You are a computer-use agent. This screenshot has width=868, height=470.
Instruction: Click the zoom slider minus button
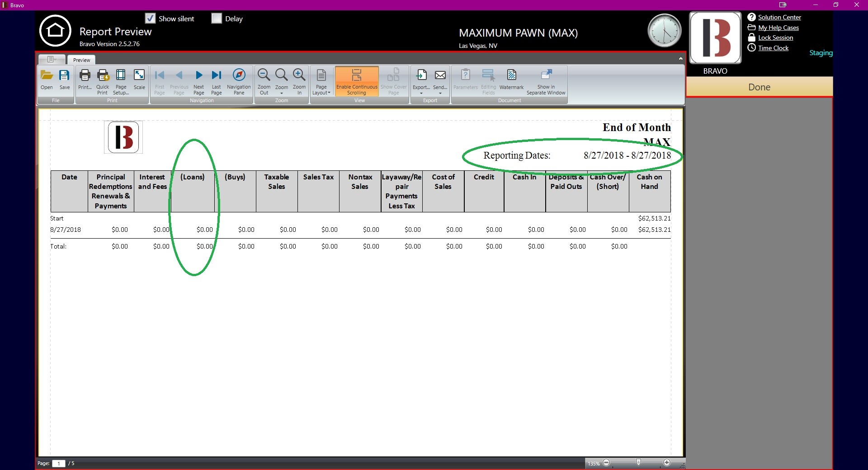(x=606, y=462)
